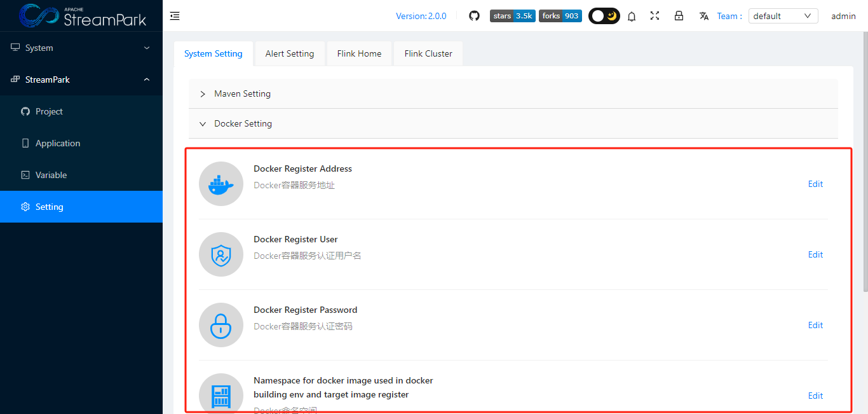The width and height of the screenshot is (868, 414).
Task: Switch to the Alert Setting tab
Action: [x=289, y=53]
